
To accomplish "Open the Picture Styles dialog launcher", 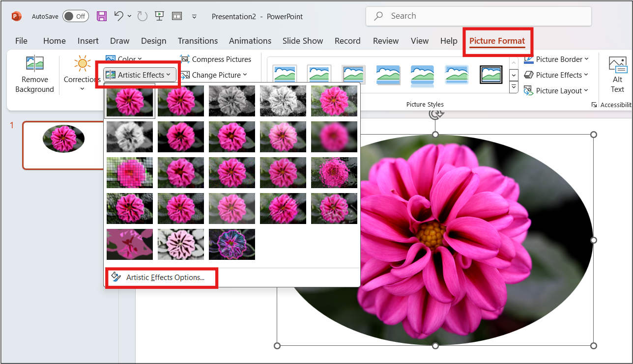I will [594, 105].
